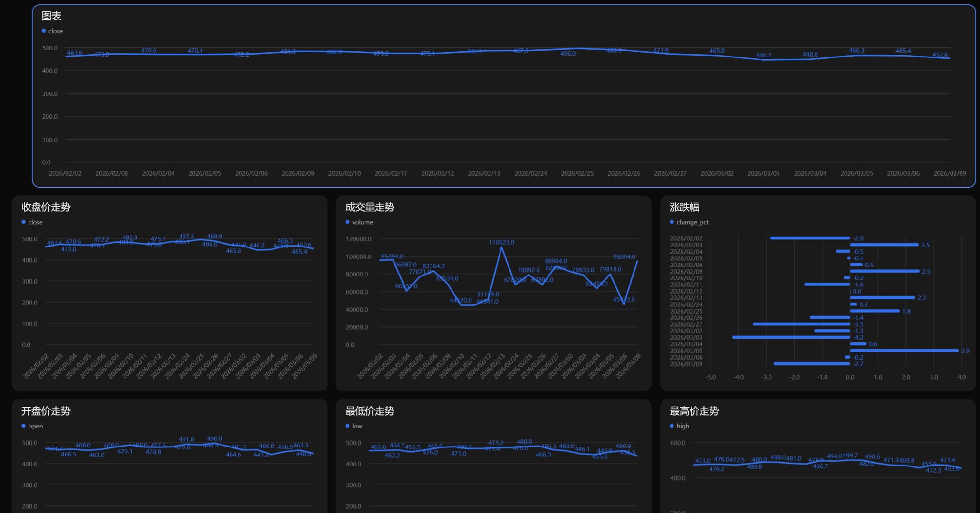Toggle the change_pct legend entry
Image resolution: width=980 pixels, height=513 pixels.
coord(692,222)
